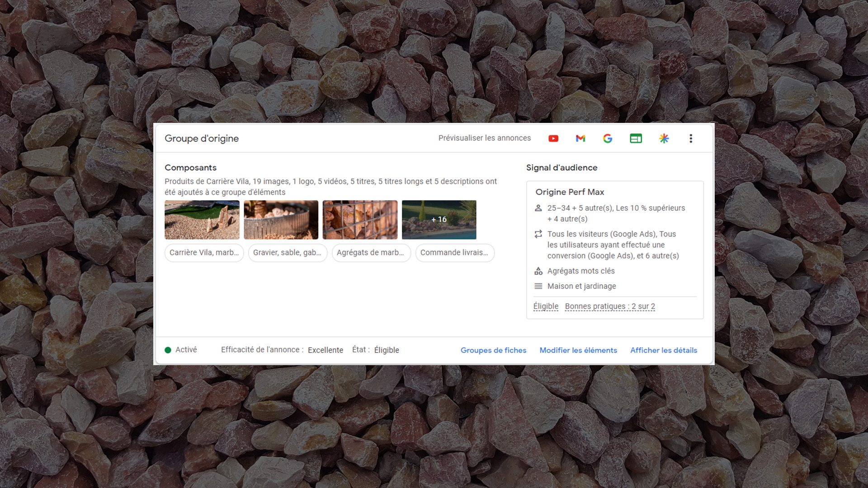Click Modifier les éléments
868x488 pixels.
pos(578,350)
